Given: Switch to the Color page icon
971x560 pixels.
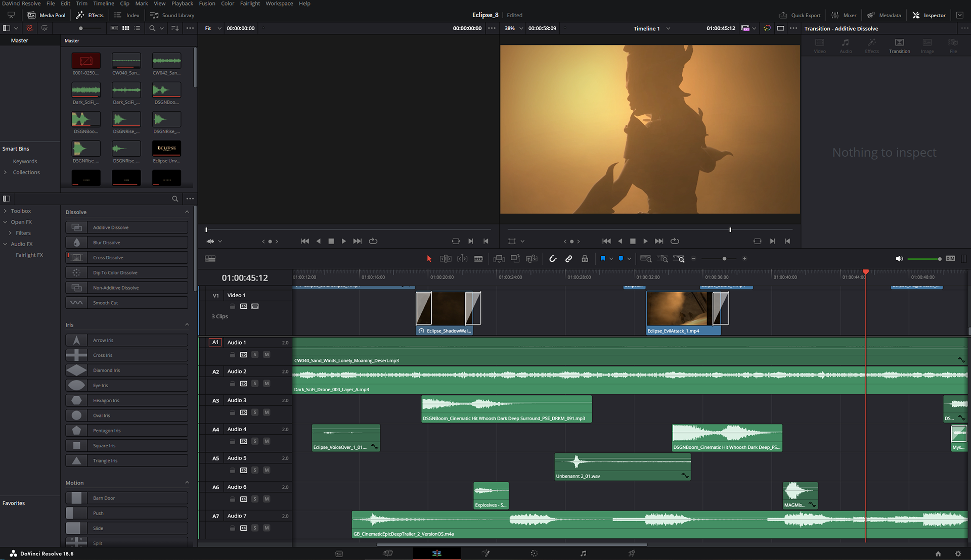Looking at the screenshot, I should tap(534, 553).
